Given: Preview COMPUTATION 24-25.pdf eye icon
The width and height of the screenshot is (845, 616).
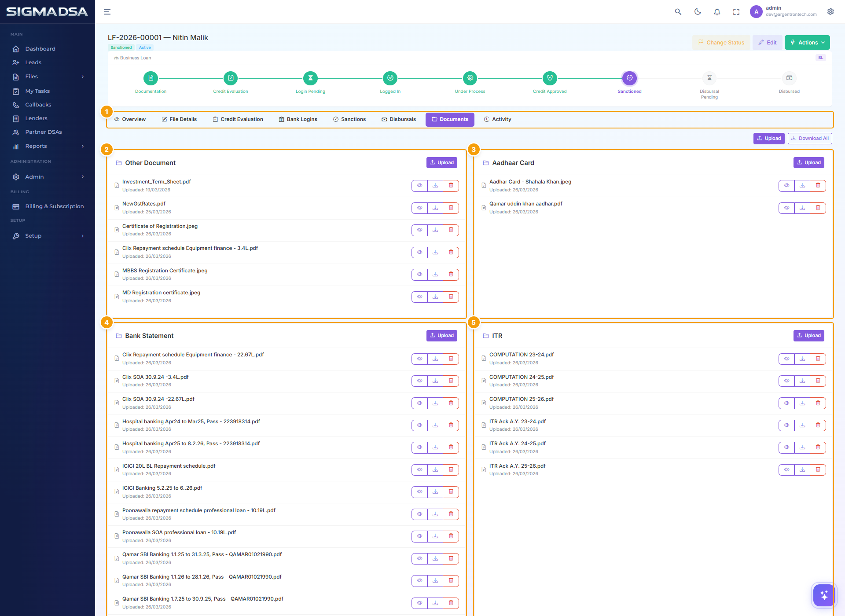Looking at the screenshot, I should click(x=786, y=381).
